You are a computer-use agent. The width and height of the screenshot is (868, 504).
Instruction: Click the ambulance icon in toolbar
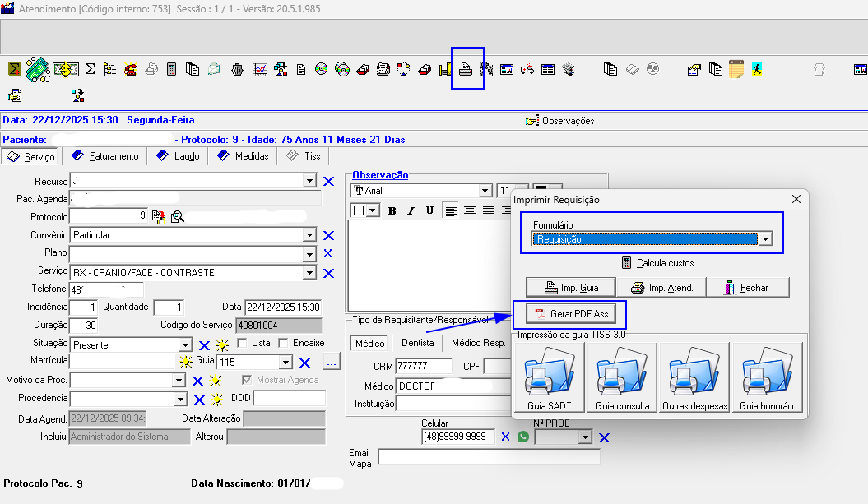(527, 69)
